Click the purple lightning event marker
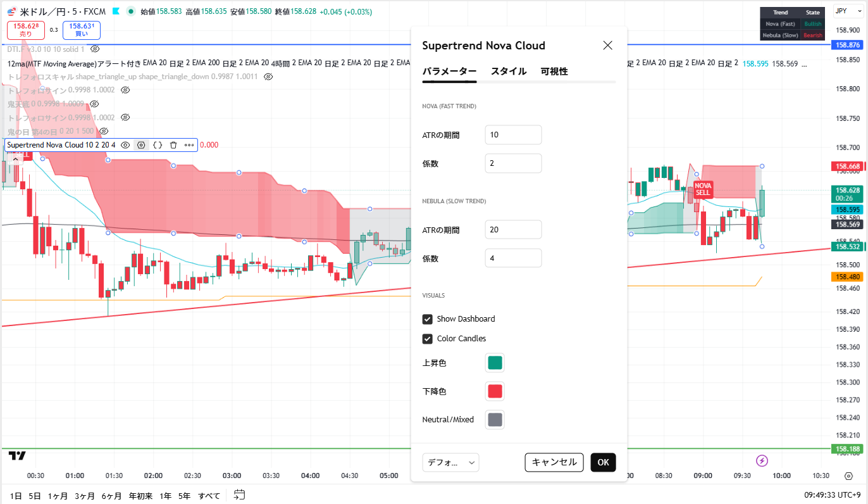Viewport: 868px width, 504px height. pos(762,460)
